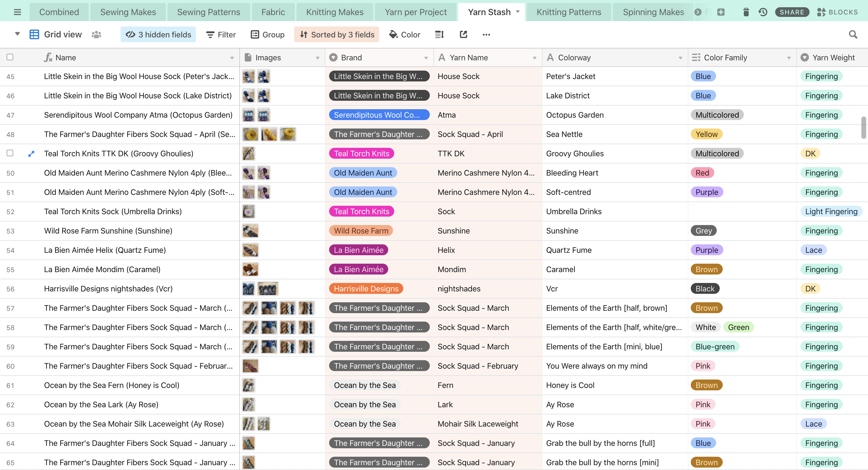Open the Knitting Patterns tab

[x=569, y=12]
